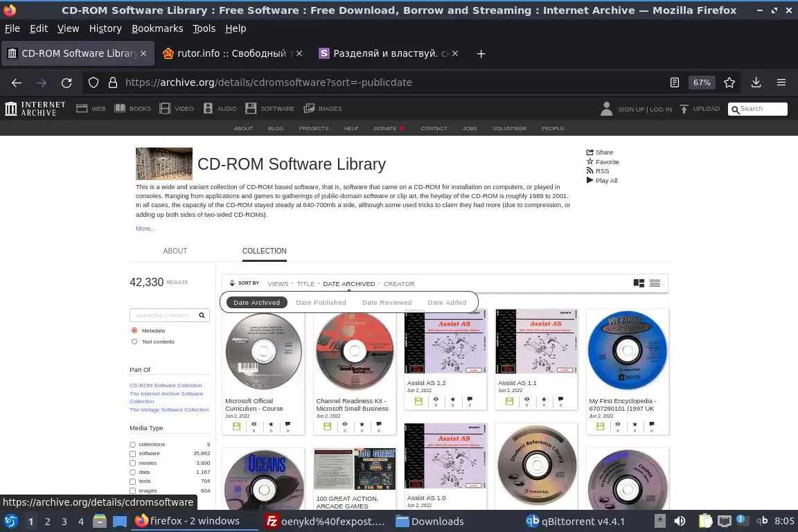Click the site security padlock icon
Screen dimensions: 798x532
pyautogui.click(x=113, y=82)
